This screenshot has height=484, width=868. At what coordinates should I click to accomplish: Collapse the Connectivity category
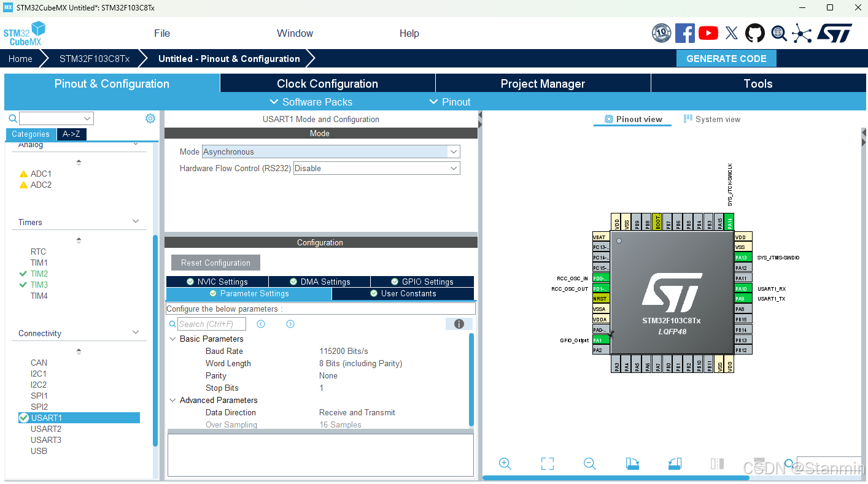(x=136, y=332)
